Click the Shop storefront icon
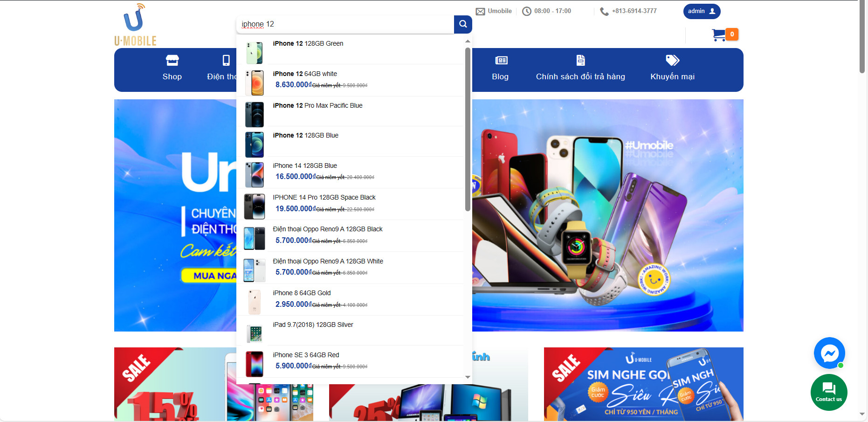 coord(172,61)
